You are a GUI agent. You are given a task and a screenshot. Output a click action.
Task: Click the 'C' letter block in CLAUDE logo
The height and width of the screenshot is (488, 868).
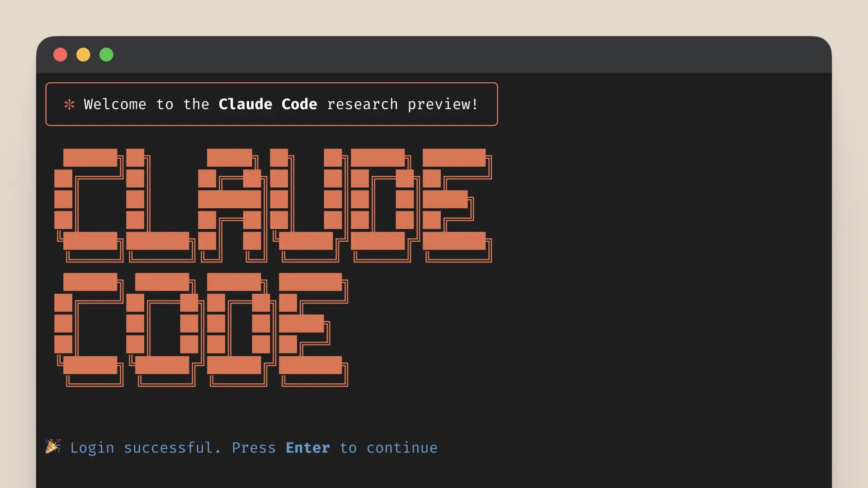pyautogui.click(x=95, y=206)
